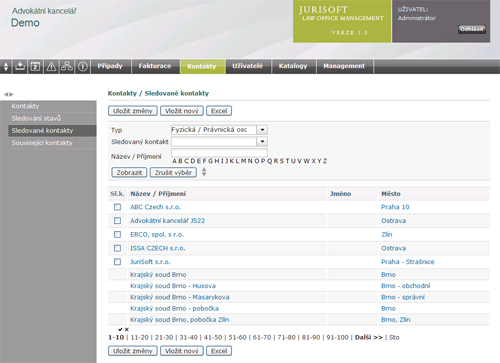Open Krajský soud Brno - Husova link

173,286
